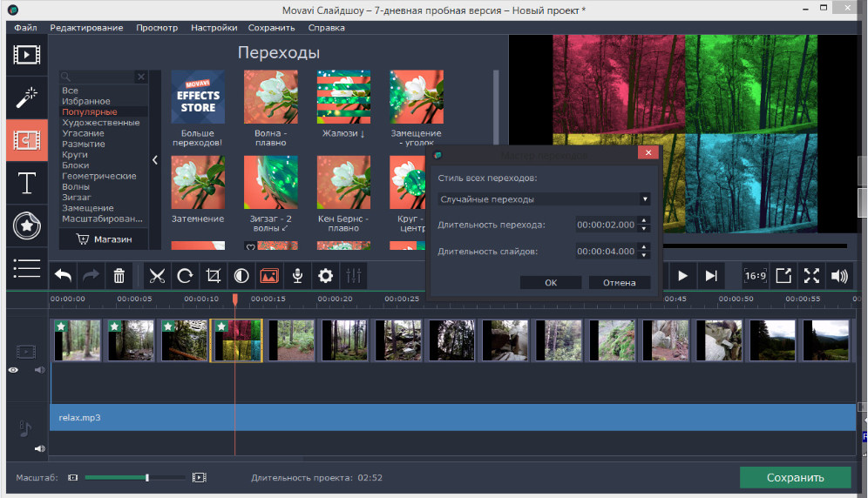Screen dimensions: 868x498
Task: Open the titles T tab
Action: coord(26,183)
